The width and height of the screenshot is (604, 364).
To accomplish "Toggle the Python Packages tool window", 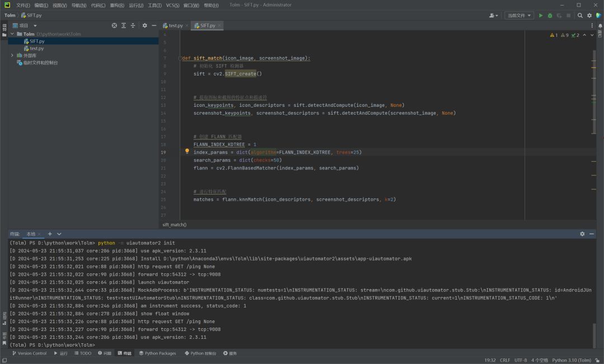I will click(157, 353).
